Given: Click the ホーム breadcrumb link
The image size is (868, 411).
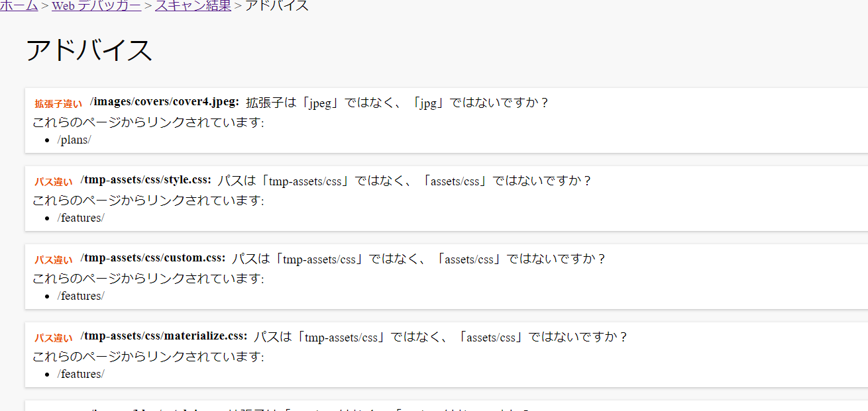Looking at the screenshot, I should pos(19,6).
